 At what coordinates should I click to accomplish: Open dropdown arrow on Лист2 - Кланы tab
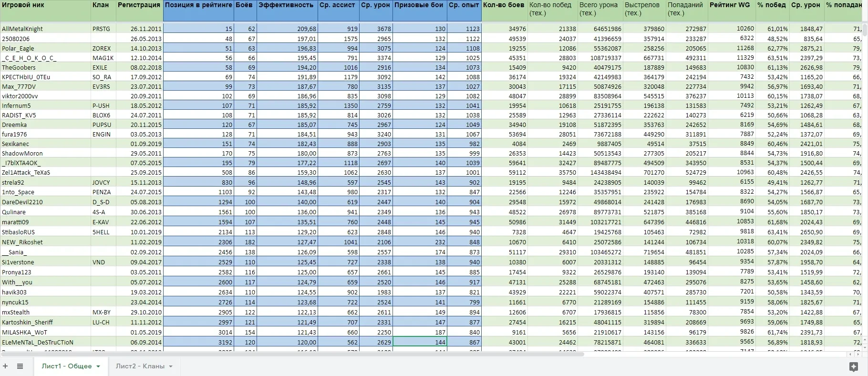click(170, 366)
